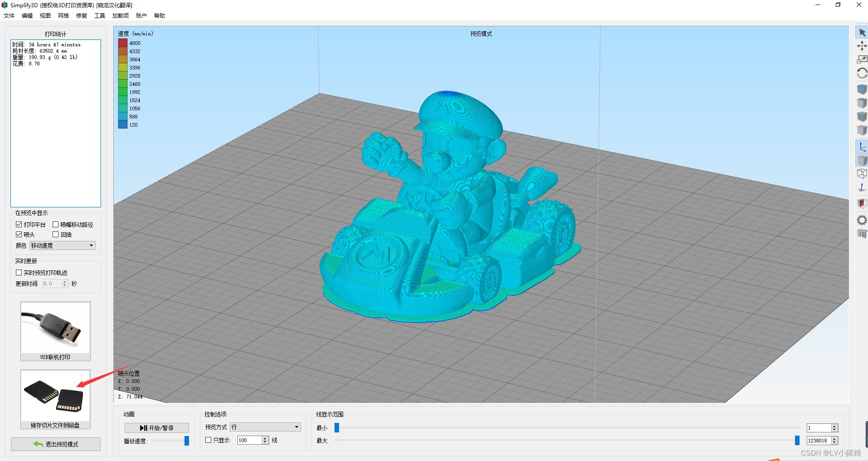Click the 开始/暂停 play/pause button
868x461 pixels.
pyautogui.click(x=157, y=428)
